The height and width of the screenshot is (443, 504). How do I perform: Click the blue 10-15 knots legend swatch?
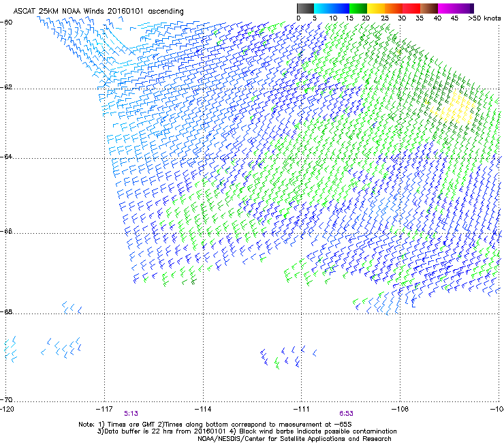click(x=341, y=8)
